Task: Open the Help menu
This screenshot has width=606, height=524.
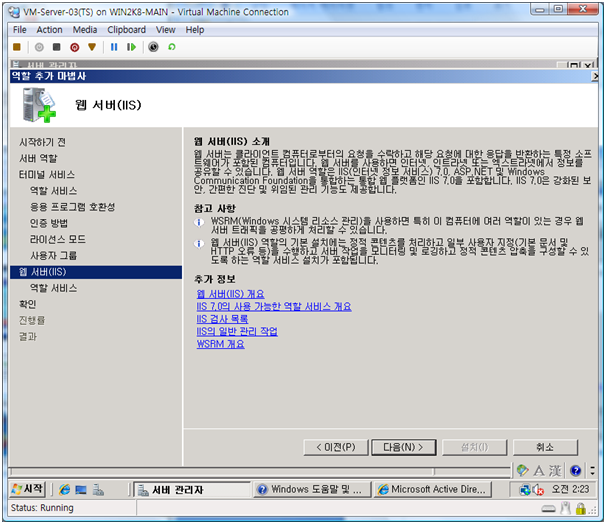Action: (x=195, y=30)
